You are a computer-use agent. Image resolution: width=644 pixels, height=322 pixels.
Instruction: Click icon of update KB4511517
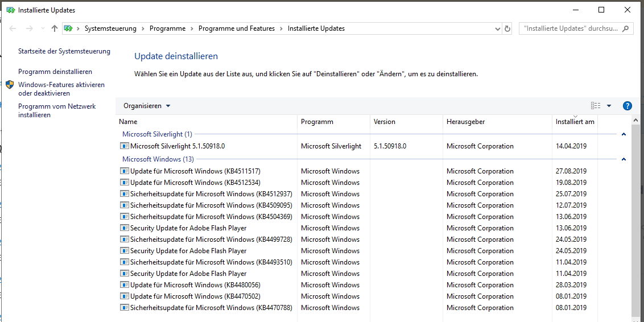[124, 171]
